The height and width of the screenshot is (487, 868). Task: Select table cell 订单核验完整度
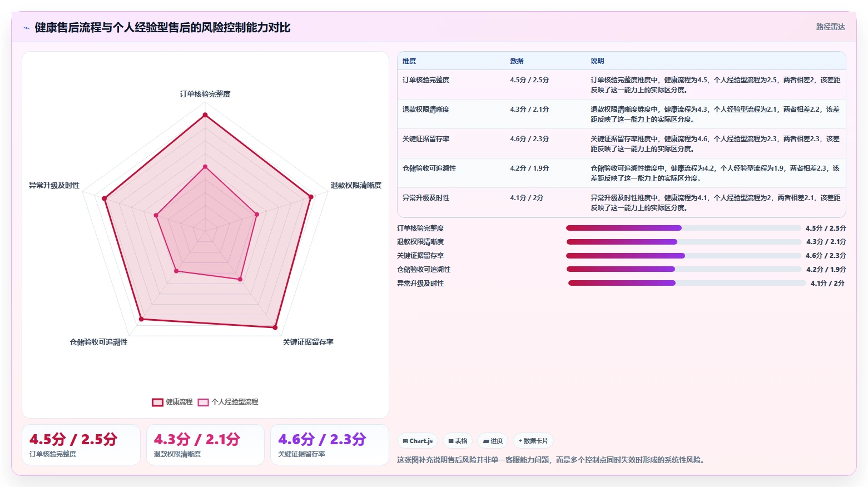click(426, 80)
